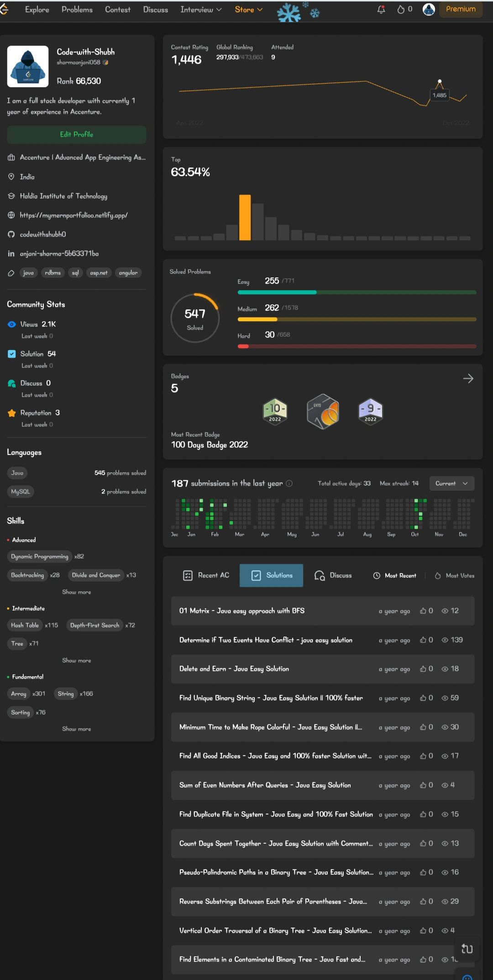The width and height of the screenshot is (493, 980).
Task: Open the codewithshubh0 GitHub link
Action: pyautogui.click(x=43, y=235)
